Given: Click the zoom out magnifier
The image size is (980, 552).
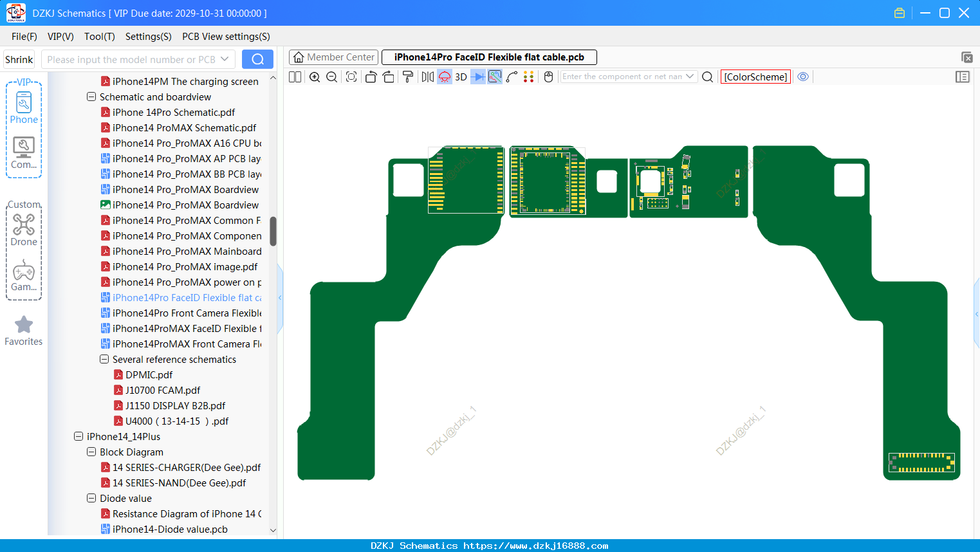Looking at the screenshot, I should click(332, 77).
